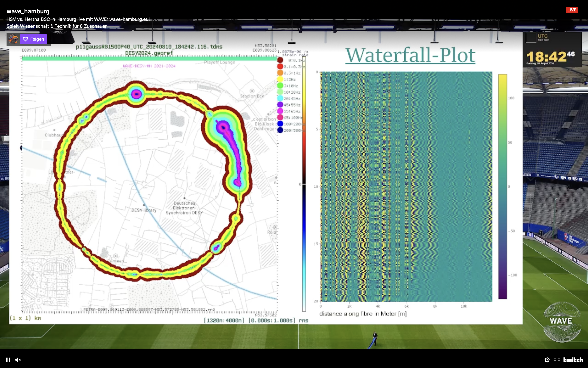The image size is (588, 368).
Task: Click the purple hotspot at the ring's top
Action: coord(136,94)
